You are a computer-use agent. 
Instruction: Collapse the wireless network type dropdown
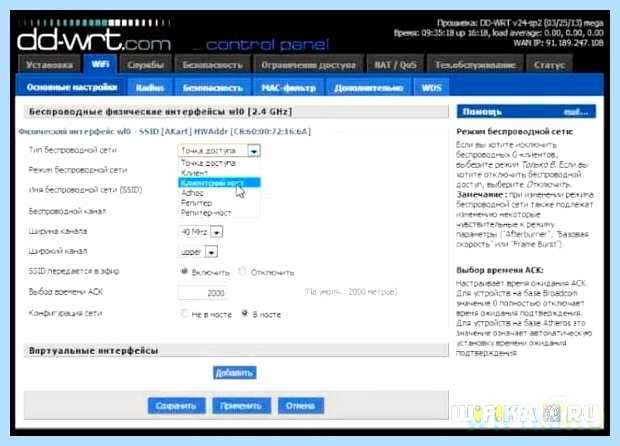tap(254, 151)
